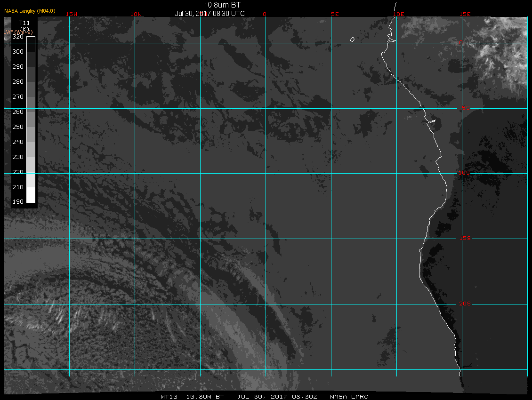The width and height of the screenshot is (532, 400).
Task: Click the "15W" longitude label
Action: (x=71, y=14)
